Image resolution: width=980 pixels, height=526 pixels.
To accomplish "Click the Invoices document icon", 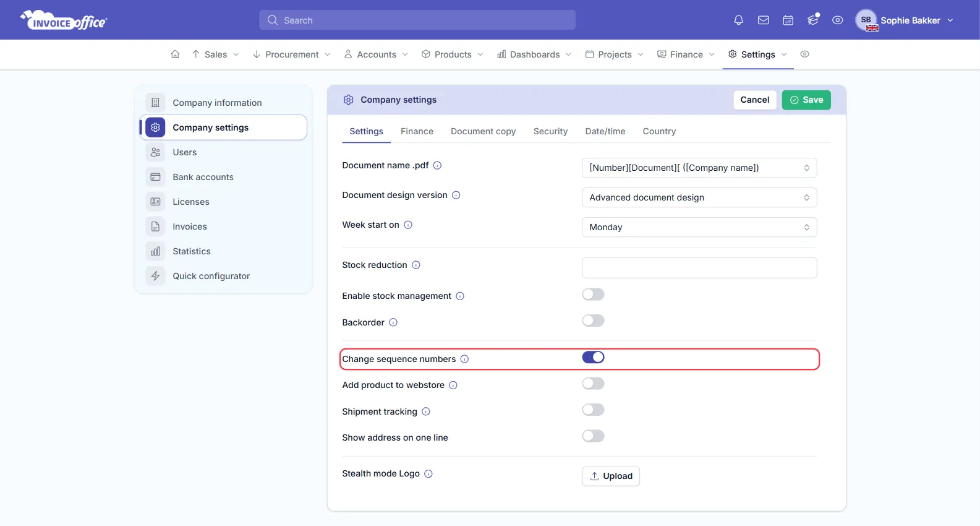I will [155, 226].
